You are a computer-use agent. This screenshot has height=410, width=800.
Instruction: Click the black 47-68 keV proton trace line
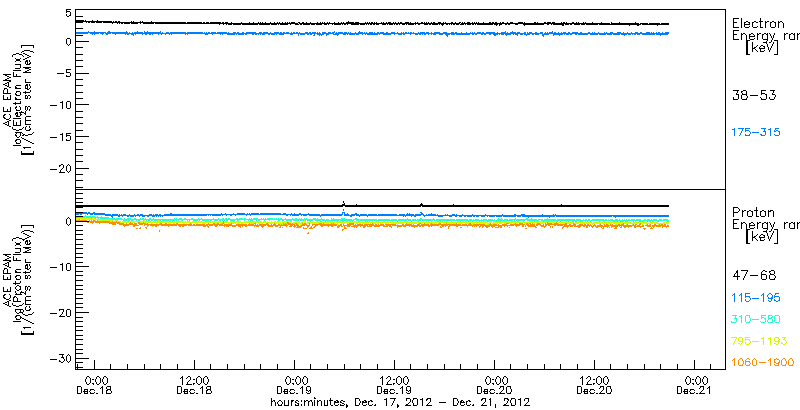click(372, 206)
